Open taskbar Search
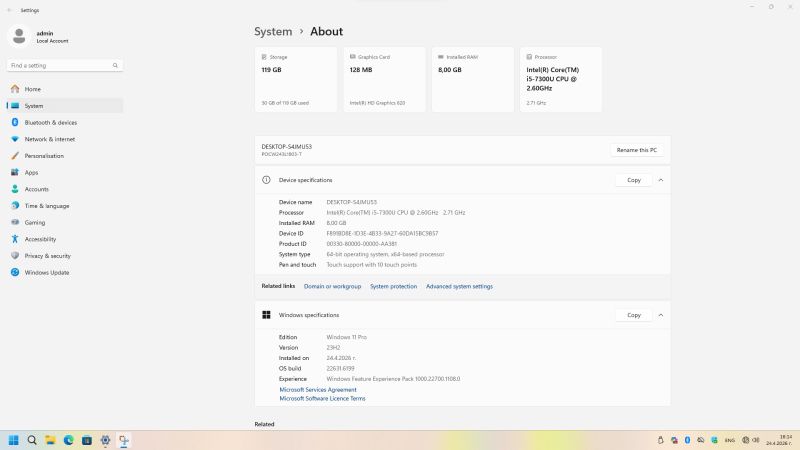The width and height of the screenshot is (800, 450). [32, 440]
